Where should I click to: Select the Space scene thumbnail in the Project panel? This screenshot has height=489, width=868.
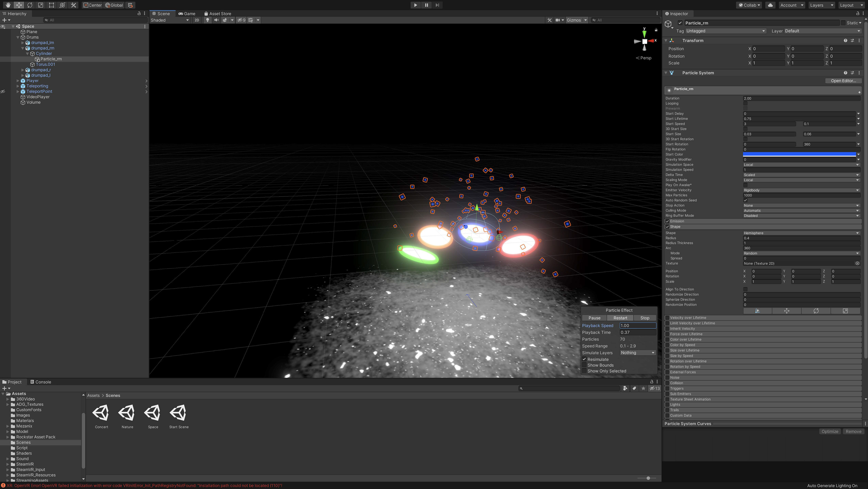pyautogui.click(x=153, y=413)
